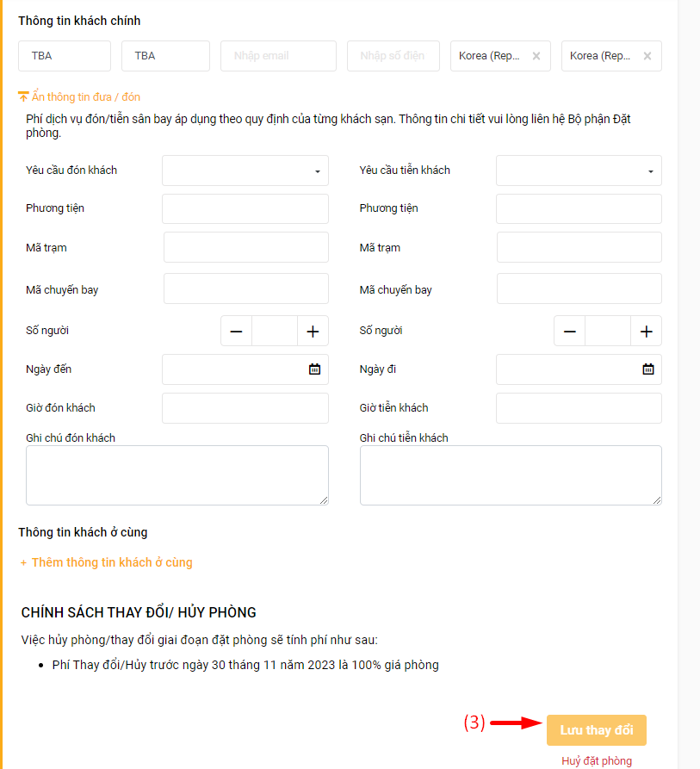The height and width of the screenshot is (769, 700).
Task: Click the Giờ đón khách time field
Action: click(x=245, y=408)
